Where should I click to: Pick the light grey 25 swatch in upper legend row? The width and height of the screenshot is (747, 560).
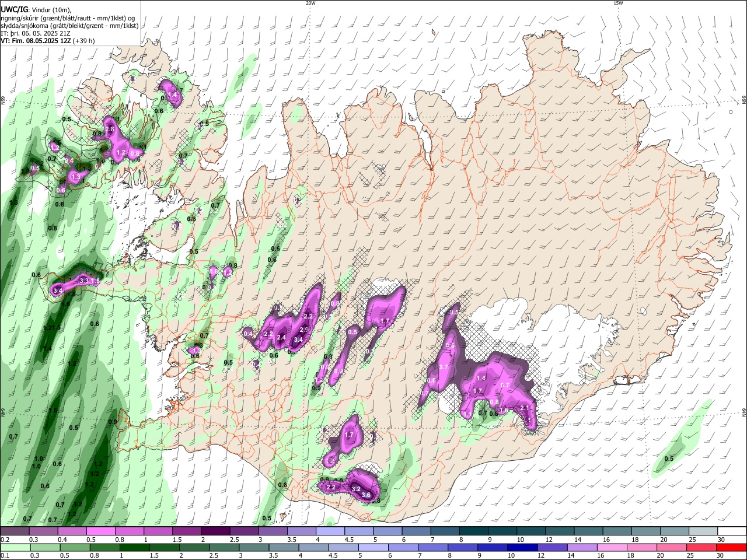[x=703, y=531]
